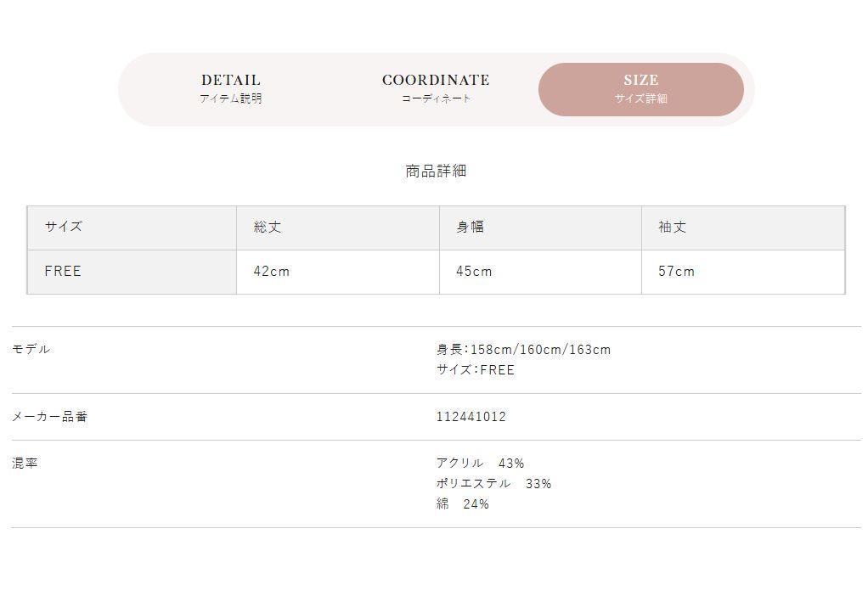This screenshot has height=596, width=868.
Task: Select the FREE size cell
Action: pyautogui.click(x=132, y=272)
